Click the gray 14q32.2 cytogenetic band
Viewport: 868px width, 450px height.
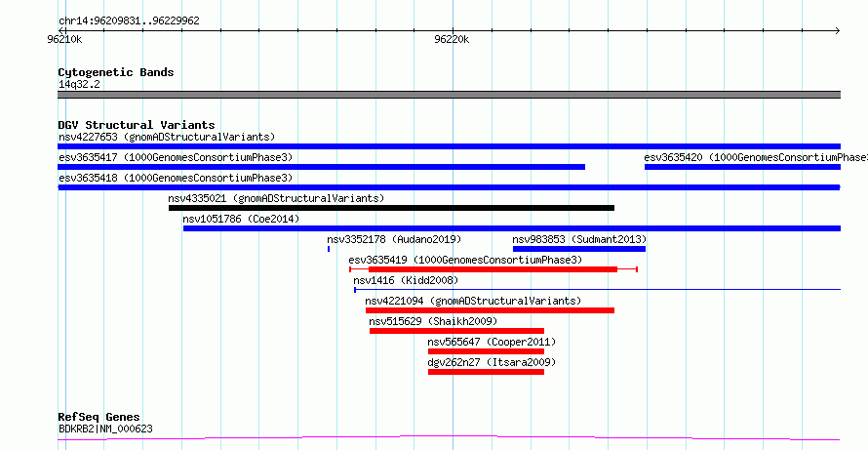(x=449, y=95)
